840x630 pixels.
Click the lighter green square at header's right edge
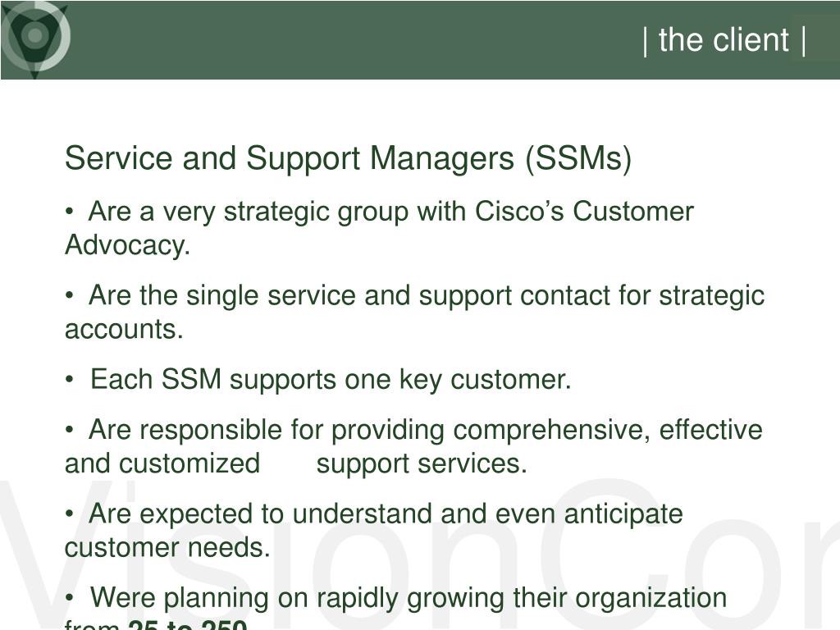pyautogui.click(x=816, y=37)
